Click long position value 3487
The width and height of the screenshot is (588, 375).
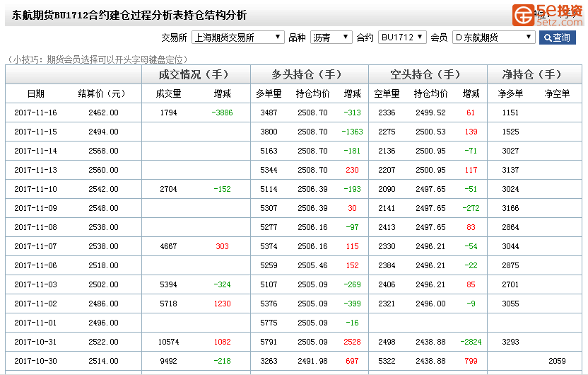[x=269, y=112]
